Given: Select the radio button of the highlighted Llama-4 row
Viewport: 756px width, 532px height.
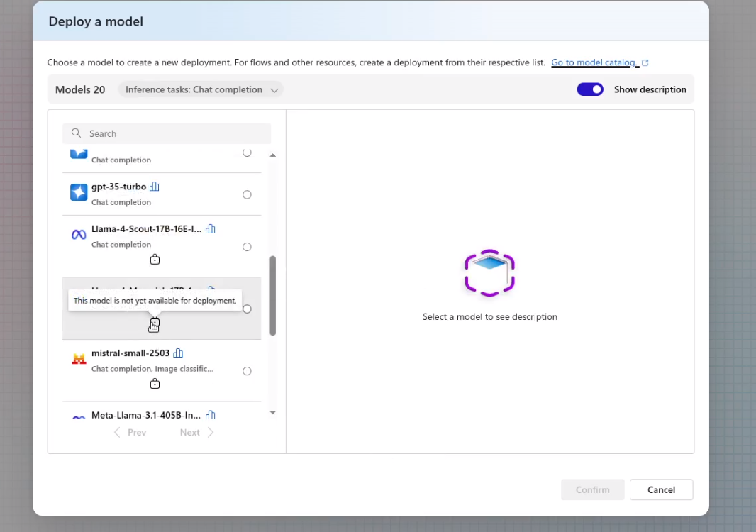Looking at the screenshot, I should tap(247, 309).
